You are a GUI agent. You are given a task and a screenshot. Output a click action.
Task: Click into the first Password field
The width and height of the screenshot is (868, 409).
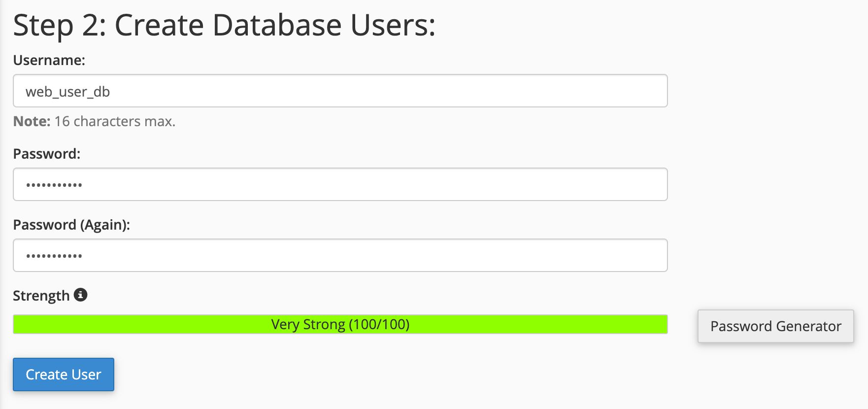pyautogui.click(x=340, y=184)
